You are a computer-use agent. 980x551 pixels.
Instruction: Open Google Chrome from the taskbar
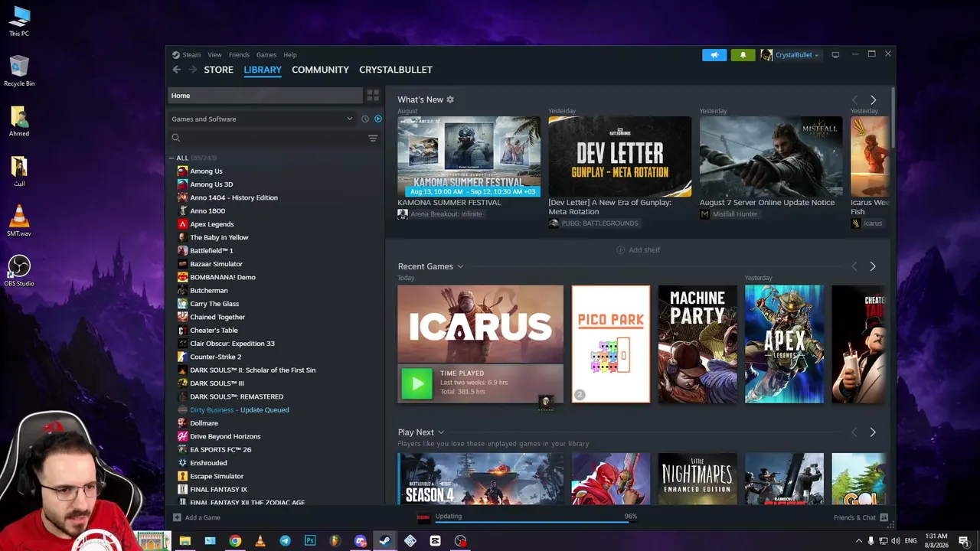[x=235, y=541]
